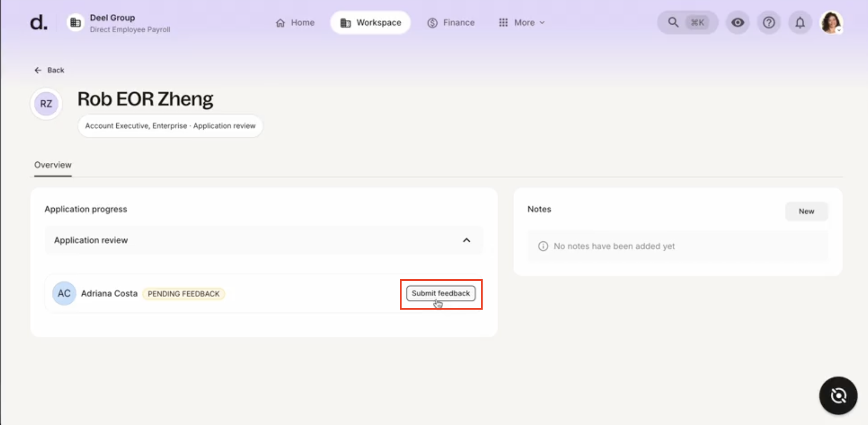Click the RZ candidate avatar
The height and width of the screenshot is (425, 868).
(x=46, y=104)
